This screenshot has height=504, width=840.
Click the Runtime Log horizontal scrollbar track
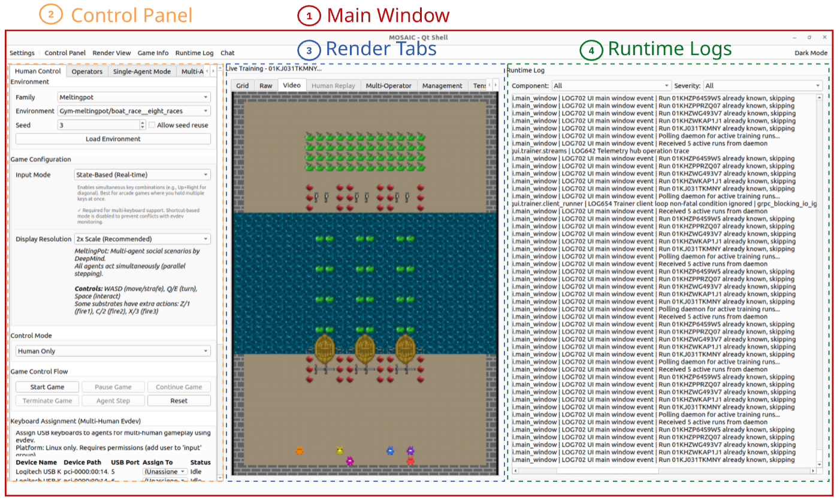tap(664, 471)
